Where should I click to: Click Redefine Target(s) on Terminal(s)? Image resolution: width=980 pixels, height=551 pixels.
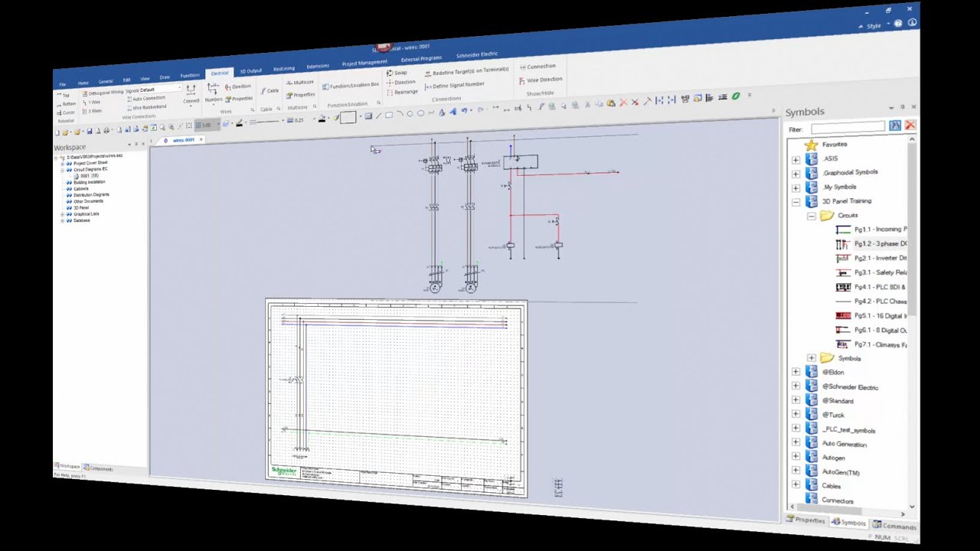click(x=466, y=71)
